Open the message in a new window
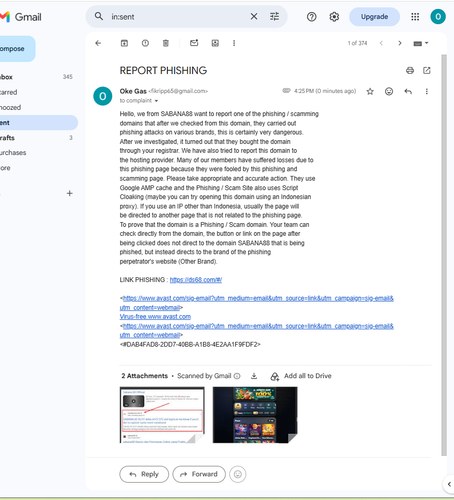The width and height of the screenshot is (454, 500). 427,70
